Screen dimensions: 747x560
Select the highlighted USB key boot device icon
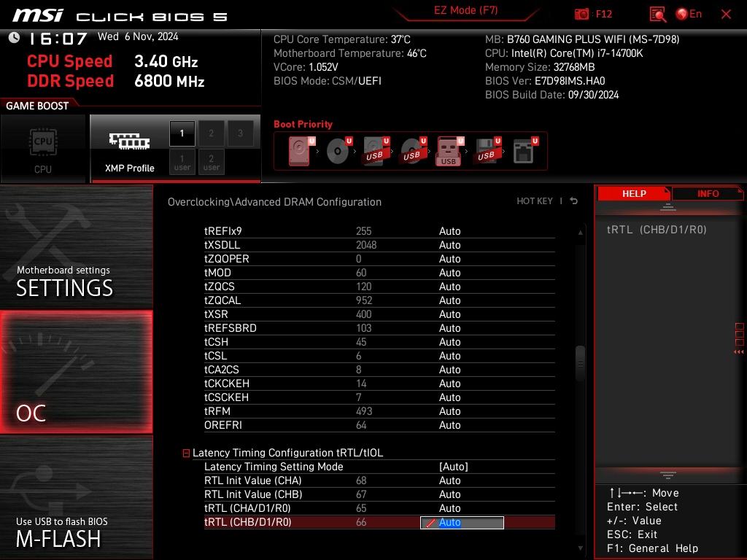449,152
